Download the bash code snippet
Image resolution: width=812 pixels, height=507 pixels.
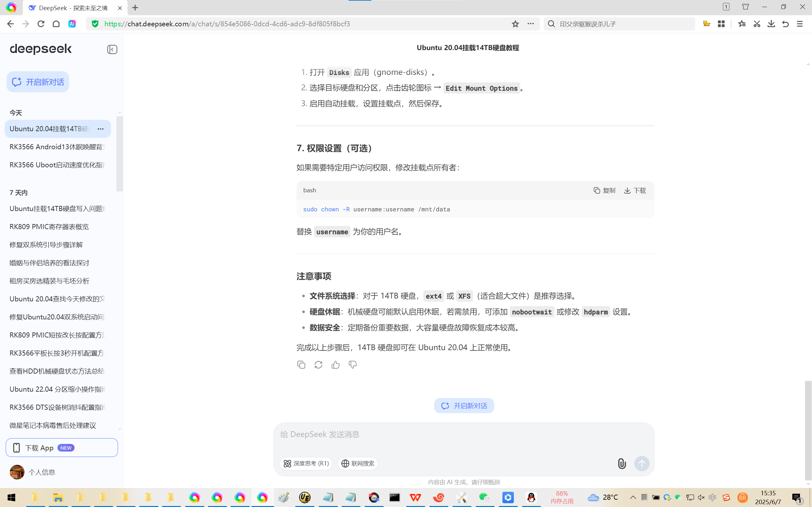pyautogui.click(x=635, y=190)
